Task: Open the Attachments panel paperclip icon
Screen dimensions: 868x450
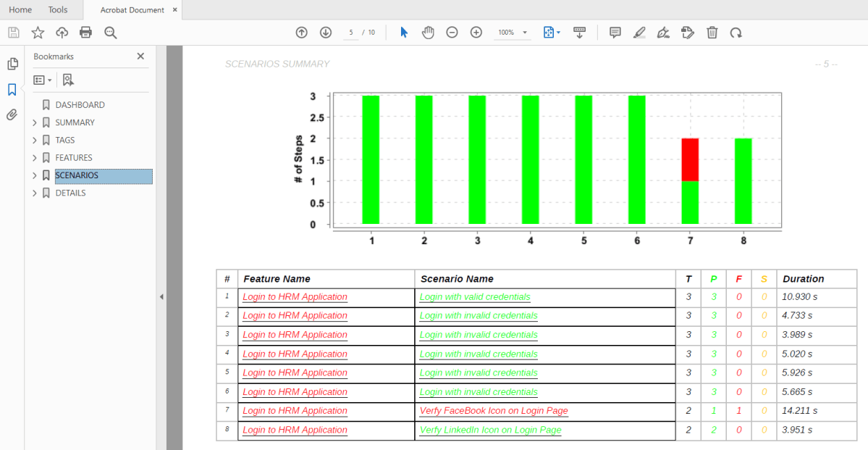Action: [x=12, y=114]
